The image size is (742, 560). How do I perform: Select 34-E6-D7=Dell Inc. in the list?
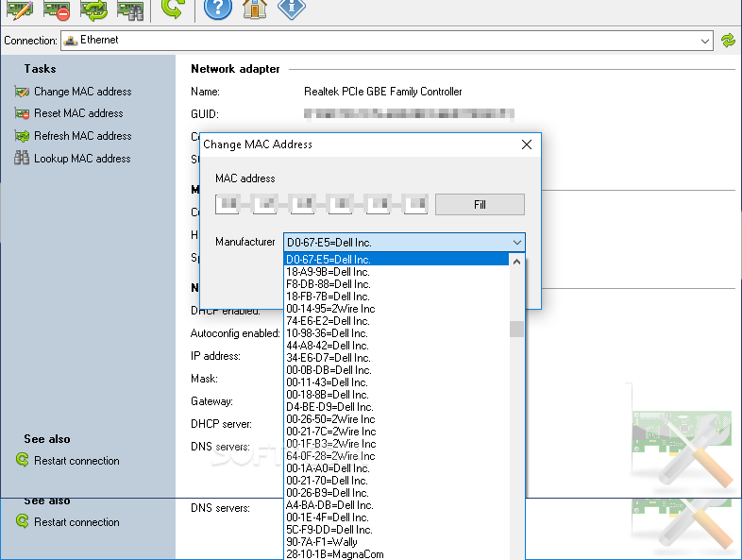tap(396, 358)
